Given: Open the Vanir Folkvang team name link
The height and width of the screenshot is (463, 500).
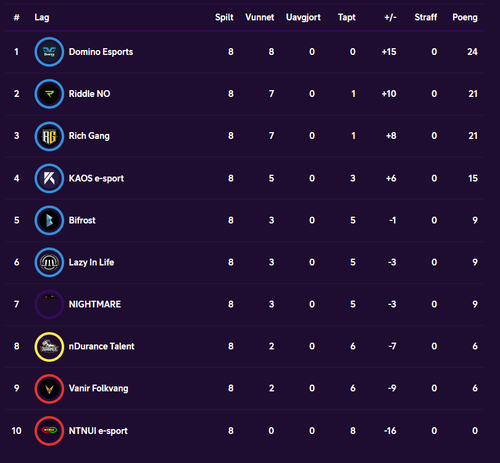Looking at the screenshot, I should click(x=98, y=388).
